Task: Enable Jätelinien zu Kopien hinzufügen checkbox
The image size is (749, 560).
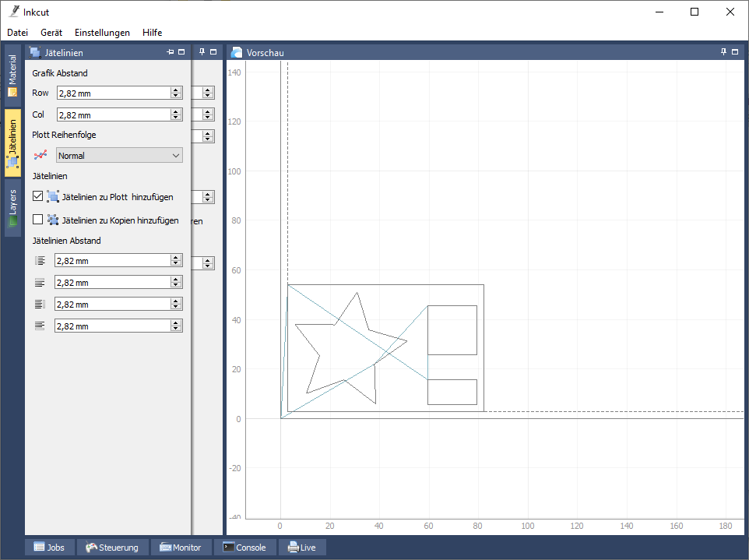Action: (38, 220)
